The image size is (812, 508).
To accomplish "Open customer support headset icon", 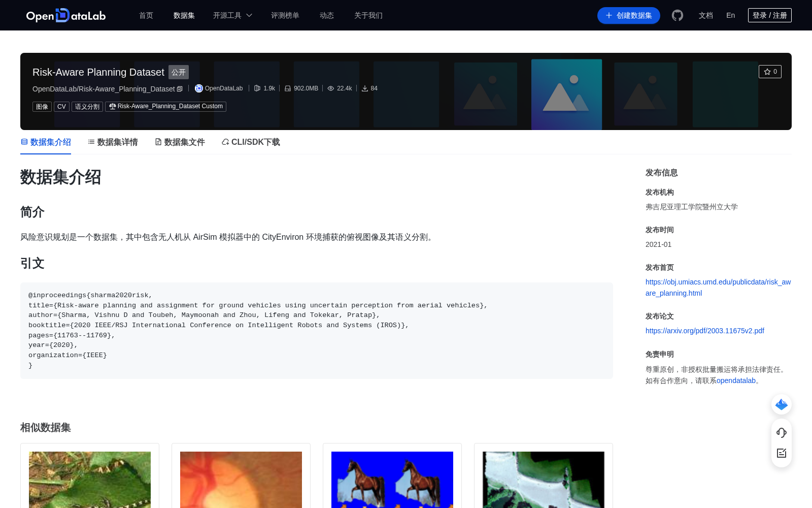I will pos(782,433).
